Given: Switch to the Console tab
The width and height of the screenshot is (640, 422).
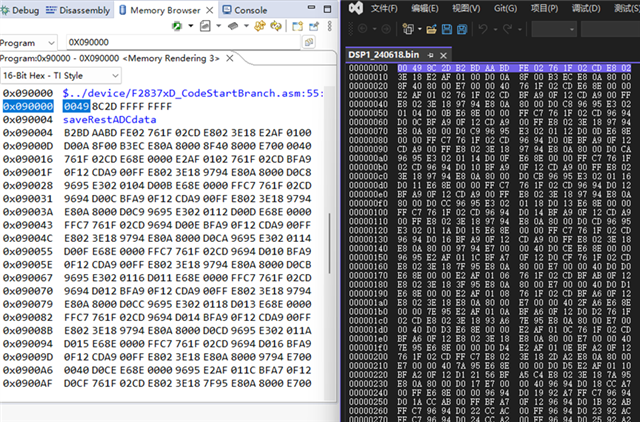Looking at the screenshot, I should click(245, 10).
